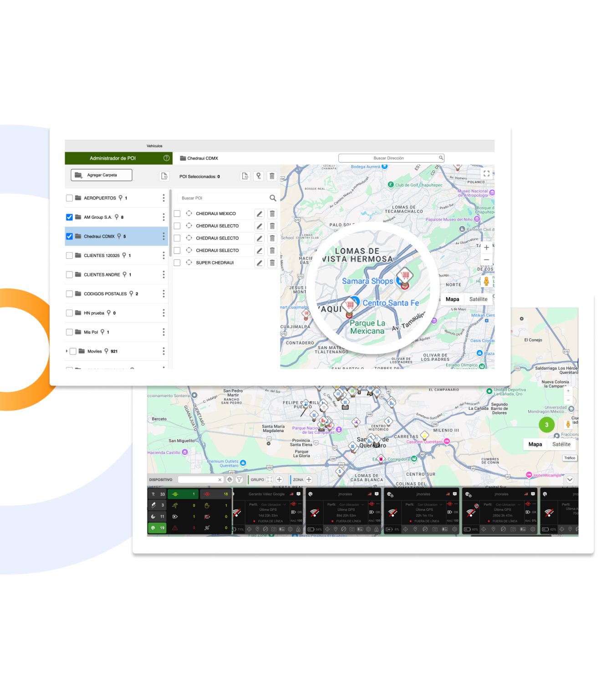
Task: Export folders with the XLS icon beside Agregar Carpeta
Action: coord(164,176)
